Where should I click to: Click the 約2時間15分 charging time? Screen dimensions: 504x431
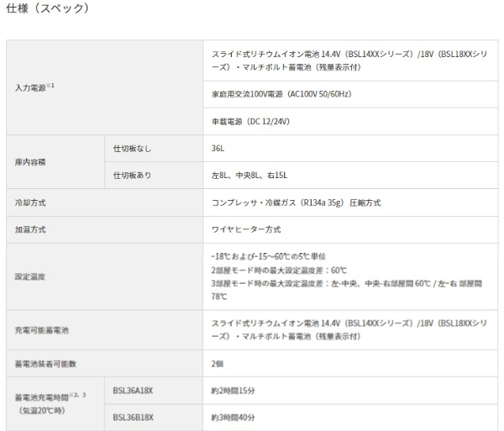point(233,391)
